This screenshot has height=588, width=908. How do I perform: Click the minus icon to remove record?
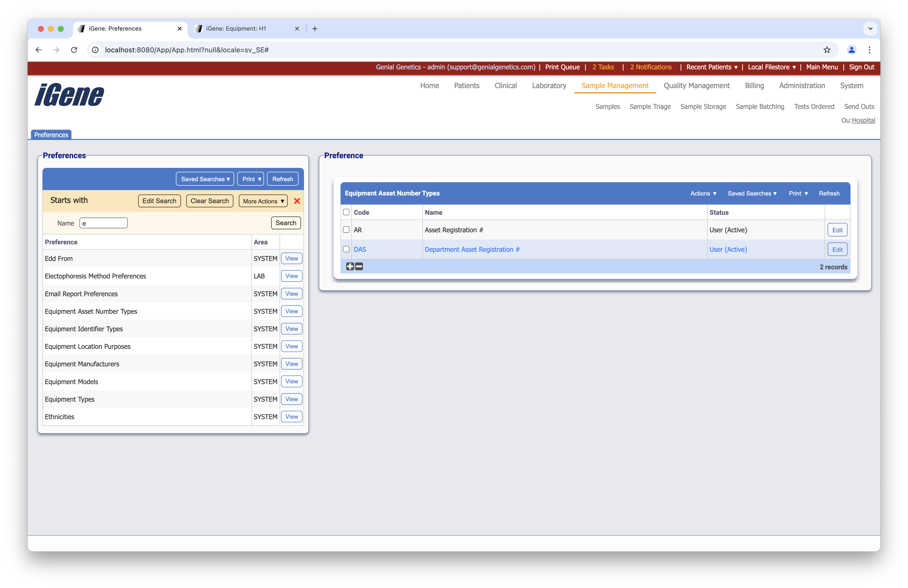[359, 266]
